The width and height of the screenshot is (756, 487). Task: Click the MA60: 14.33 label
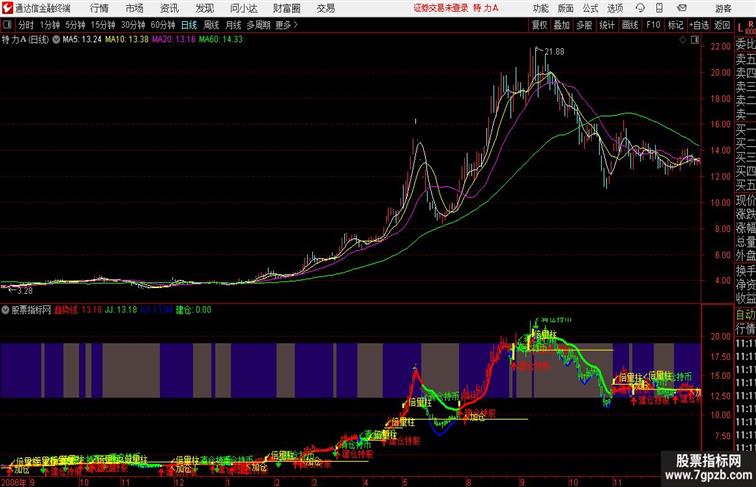(221, 40)
